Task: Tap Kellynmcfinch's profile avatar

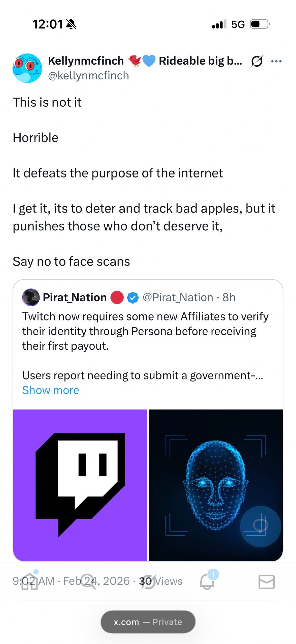Action: 27,68
